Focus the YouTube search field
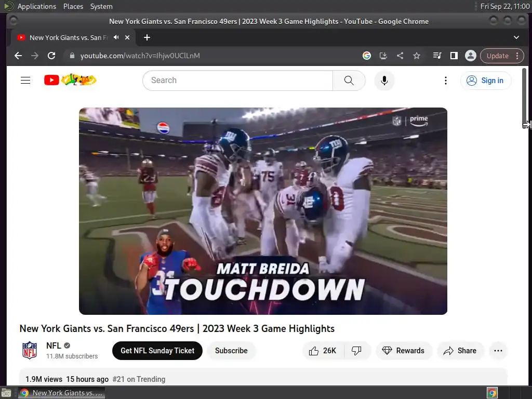 click(x=238, y=81)
